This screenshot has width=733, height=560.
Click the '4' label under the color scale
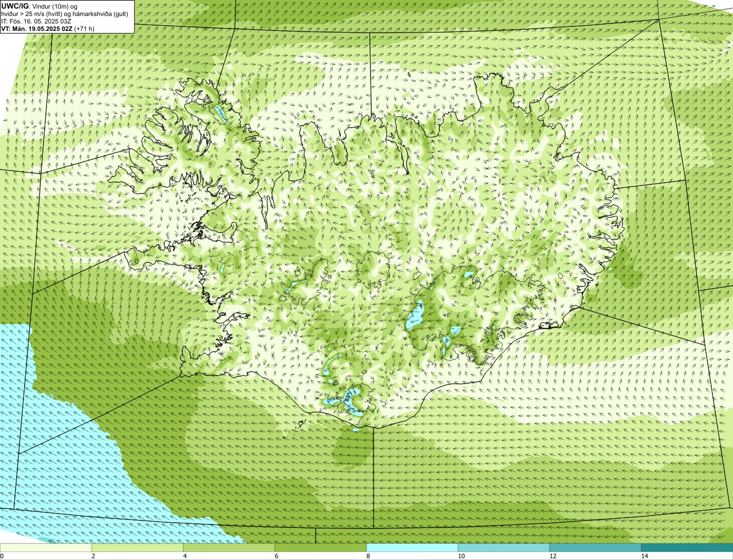point(184,556)
